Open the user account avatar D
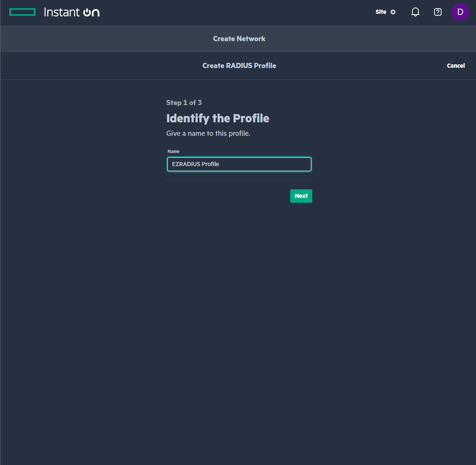Viewport: 476px width, 465px height. tap(460, 12)
